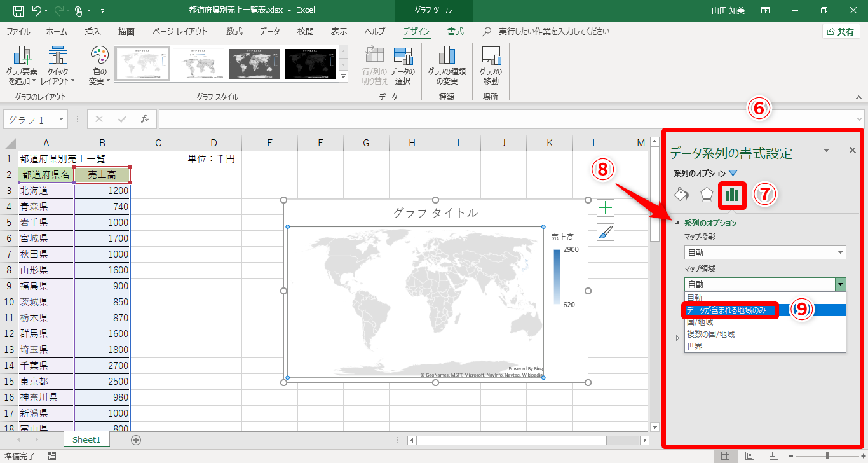
Task: Add a new sheet with the plus button
Action: 135,439
